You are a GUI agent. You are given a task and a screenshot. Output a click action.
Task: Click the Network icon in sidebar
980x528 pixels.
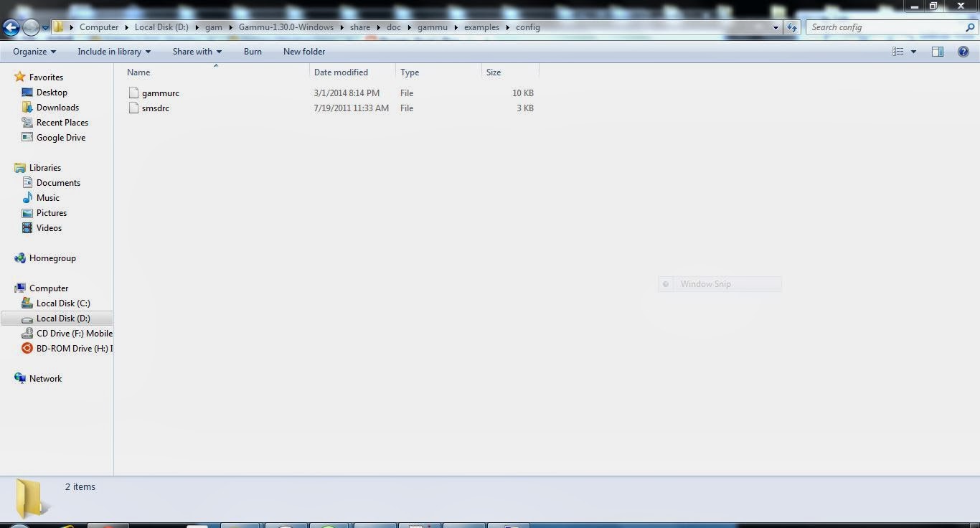(20, 378)
